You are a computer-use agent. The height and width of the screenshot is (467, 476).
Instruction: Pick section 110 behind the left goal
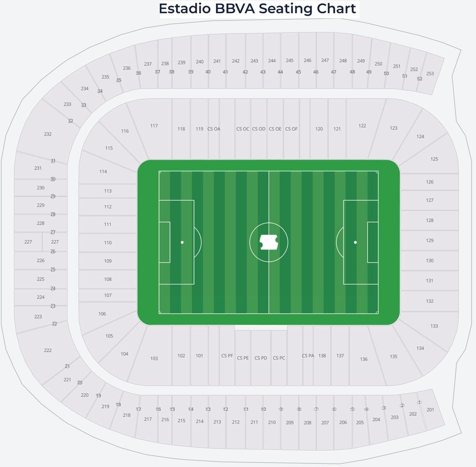pyautogui.click(x=108, y=242)
